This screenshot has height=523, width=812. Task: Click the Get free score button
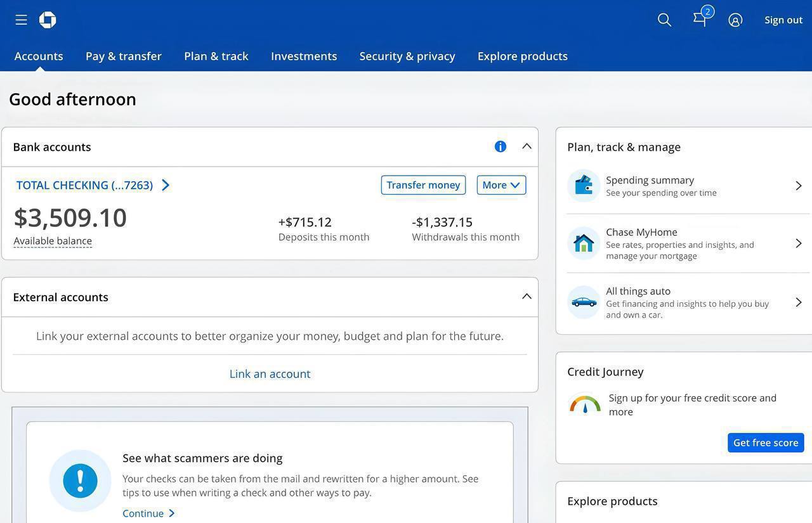pos(766,442)
